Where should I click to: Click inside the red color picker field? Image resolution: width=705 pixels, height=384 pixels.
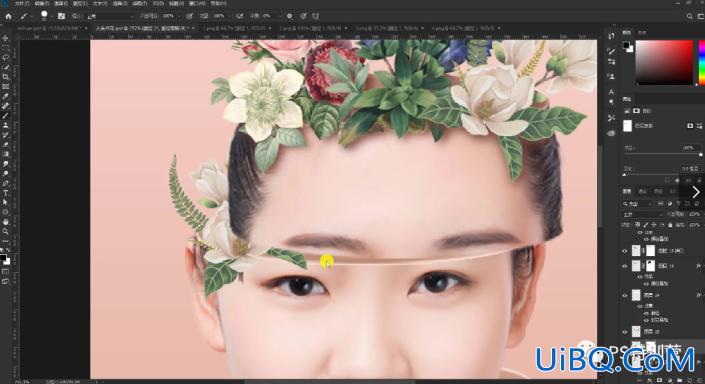coord(664,63)
